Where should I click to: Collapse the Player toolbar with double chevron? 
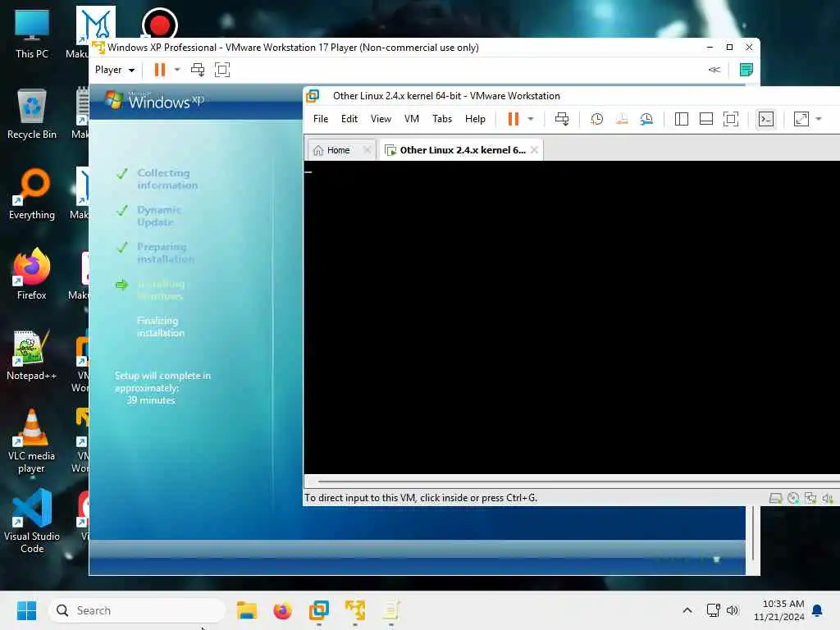tap(714, 70)
